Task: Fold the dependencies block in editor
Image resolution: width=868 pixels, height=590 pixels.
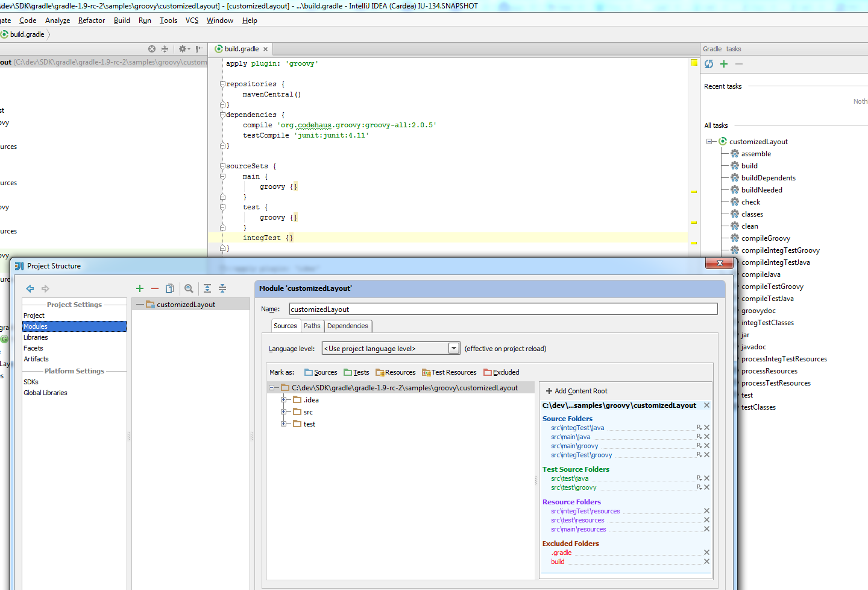Action: click(222, 115)
